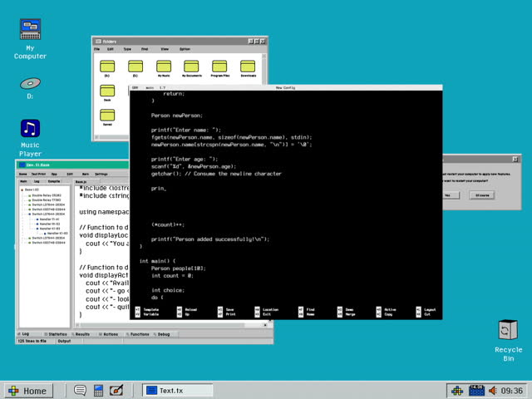The image size is (532, 399).
Task: Open the Settings menu in code editor
Action: pyautogui.click(x=101, y=174)
